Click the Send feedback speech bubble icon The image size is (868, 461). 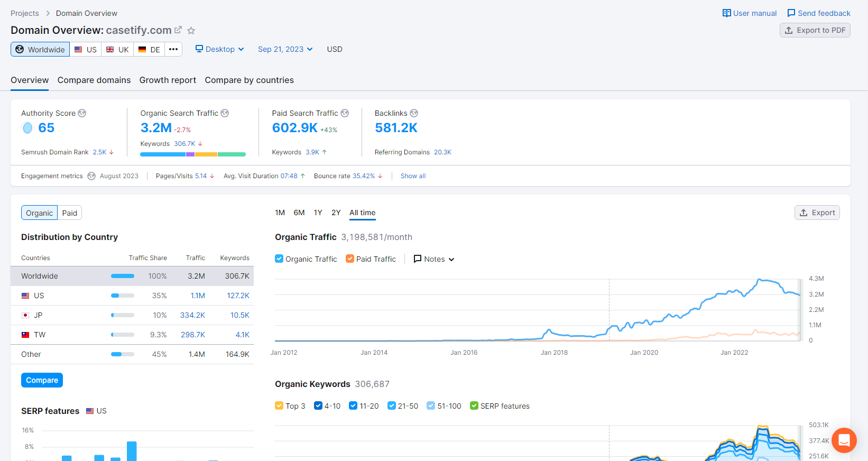tap(791, 13)
